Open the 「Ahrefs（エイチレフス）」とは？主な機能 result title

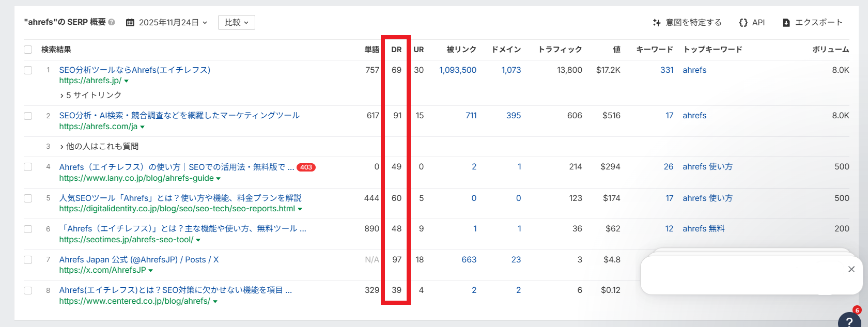(x=183, y=228)
